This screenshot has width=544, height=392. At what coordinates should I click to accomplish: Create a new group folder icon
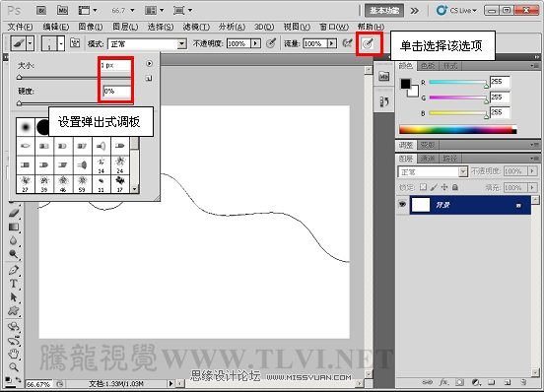coord(492,382)
